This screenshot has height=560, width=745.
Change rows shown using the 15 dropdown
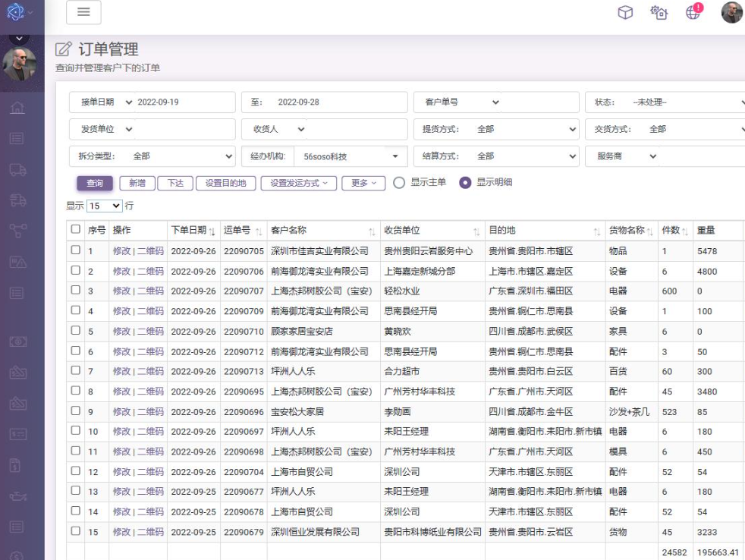105,206
